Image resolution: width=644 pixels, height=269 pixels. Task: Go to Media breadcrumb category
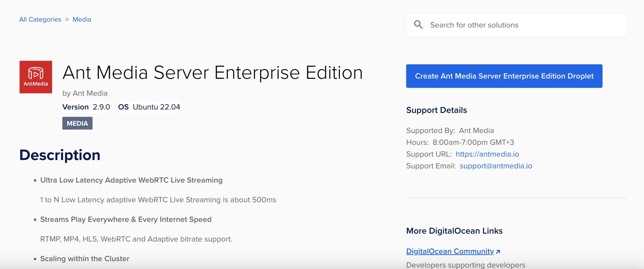point(82,19)
